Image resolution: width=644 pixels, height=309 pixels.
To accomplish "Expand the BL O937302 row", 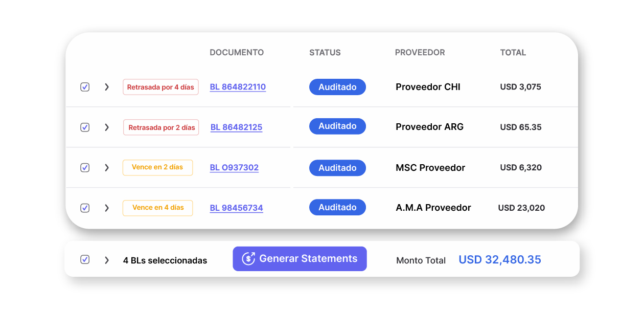I will click(107, 168).
